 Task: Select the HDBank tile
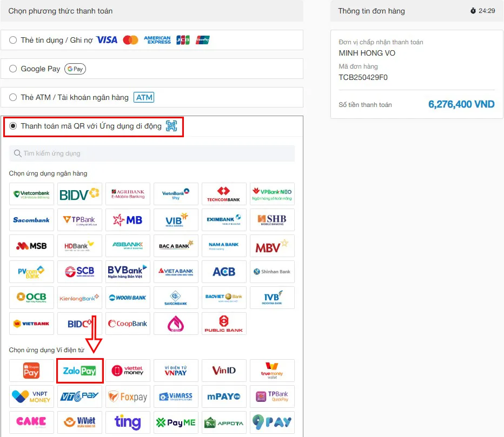click(x=79, y=246)
